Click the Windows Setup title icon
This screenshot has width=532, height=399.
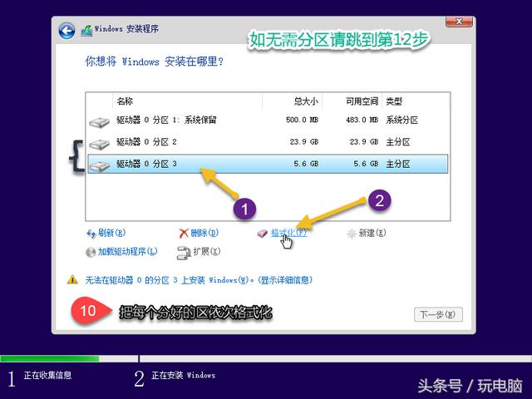(86, 31)
